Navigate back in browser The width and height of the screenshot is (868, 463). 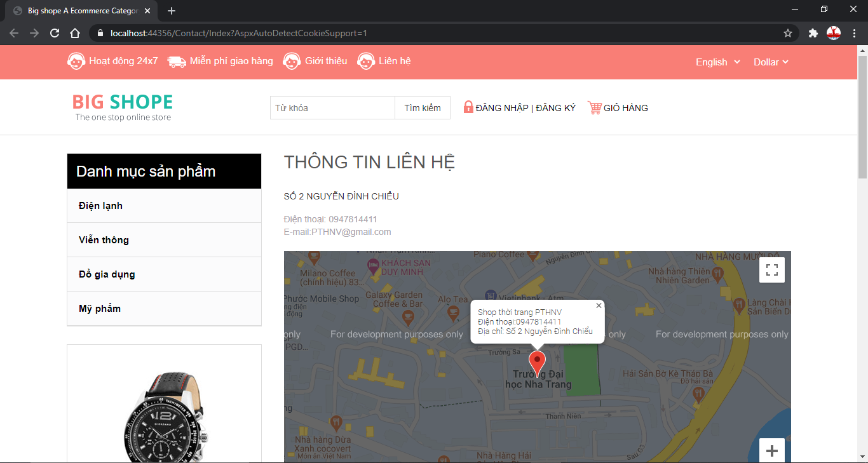14,33
